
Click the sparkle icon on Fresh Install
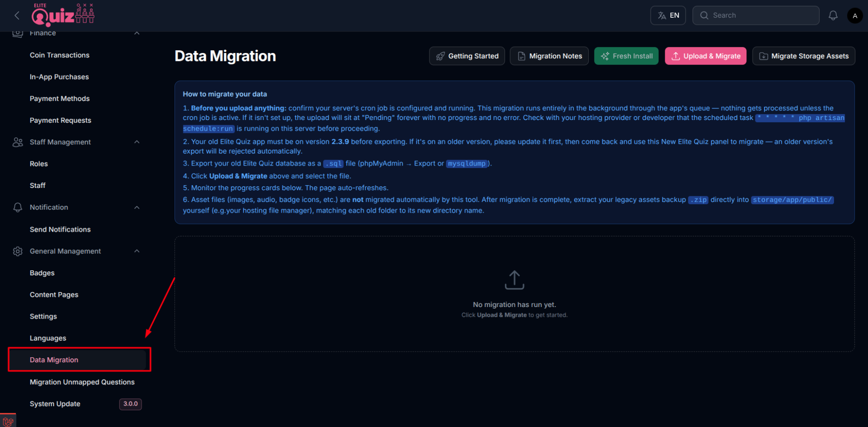605,56
